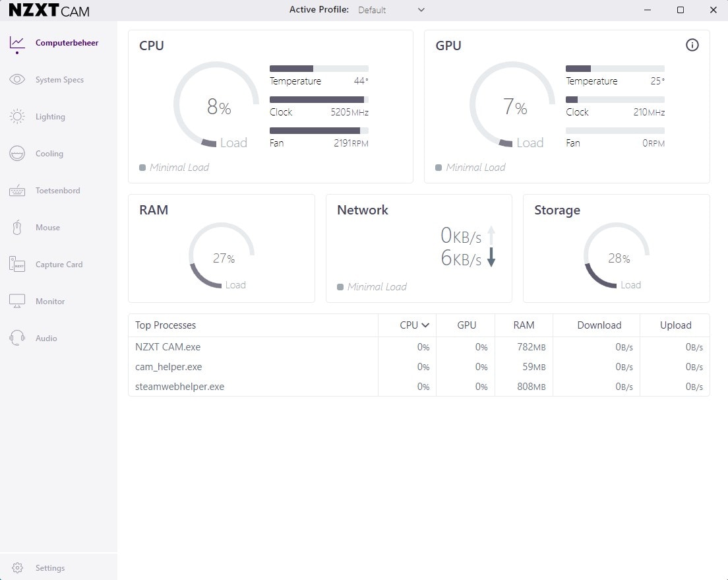
Task: Click Top Processes header
Action: [x=166, y=325]
